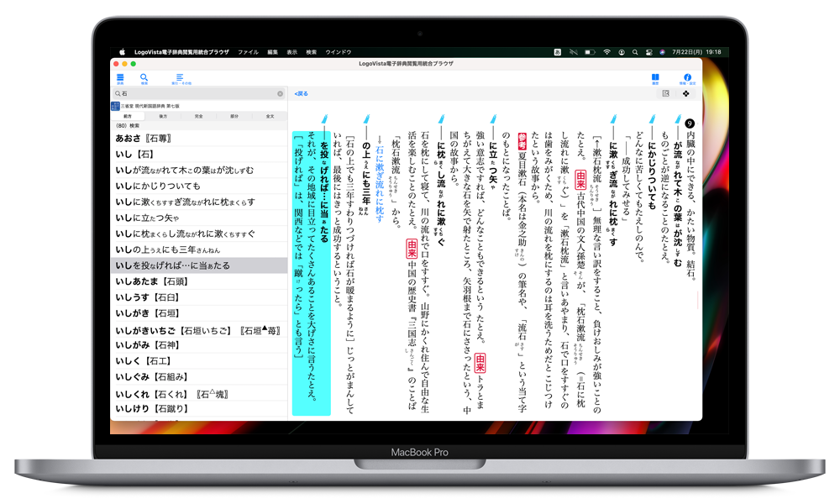This screenshot has width=840, height=504.
Task: Select いしうす【石臼】 result
Action: tap(199, 297)
